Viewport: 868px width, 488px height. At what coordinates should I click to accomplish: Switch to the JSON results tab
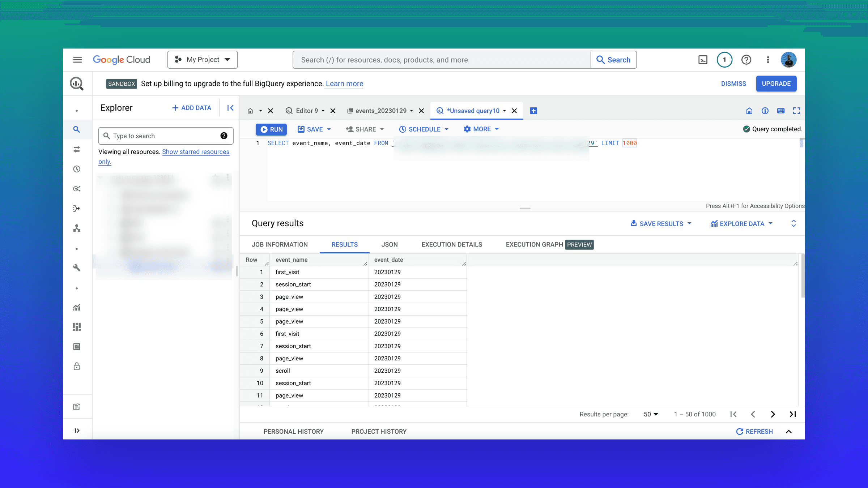click(x=390, y=245)
